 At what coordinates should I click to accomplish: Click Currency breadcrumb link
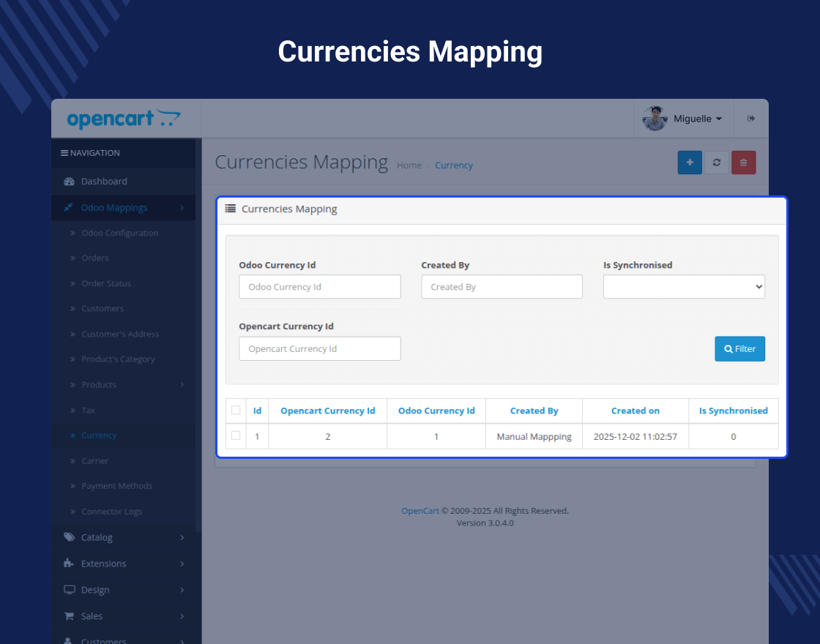[454, 165]
